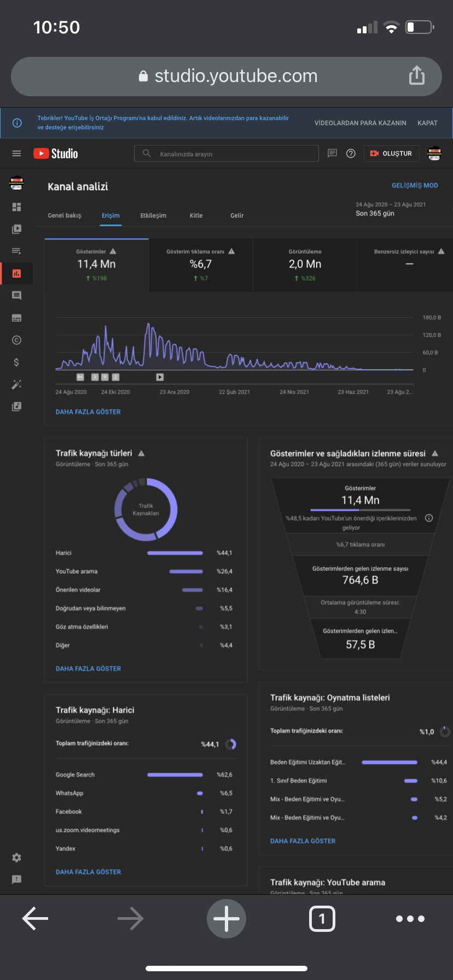The height and width of the screenshot is (980, 453).
Task: Click the OLUŞTUR create button
Action: [x=392, y=154]
